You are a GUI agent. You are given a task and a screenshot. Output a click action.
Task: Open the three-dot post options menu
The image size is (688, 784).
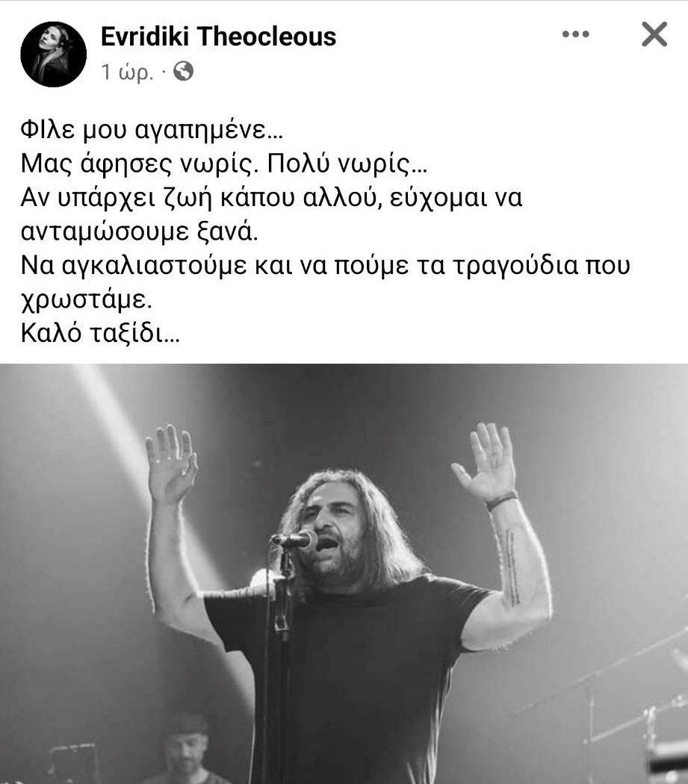(x=575, y=34)
